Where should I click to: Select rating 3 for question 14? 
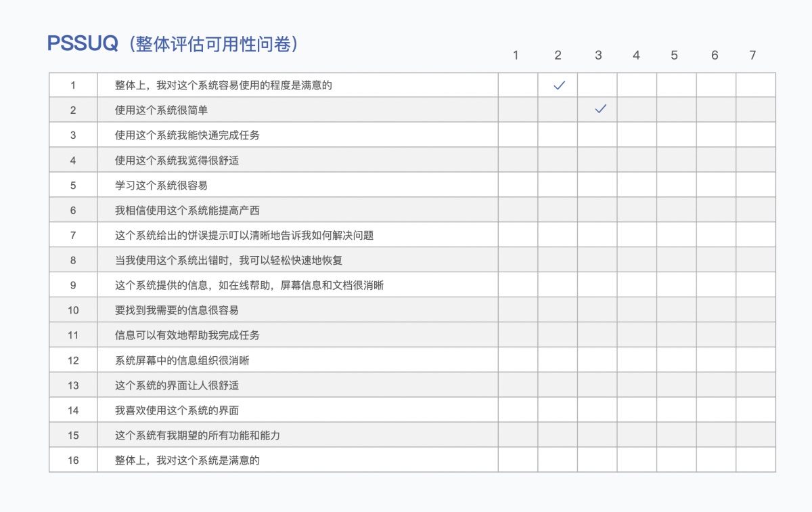[x=598, y=410]
